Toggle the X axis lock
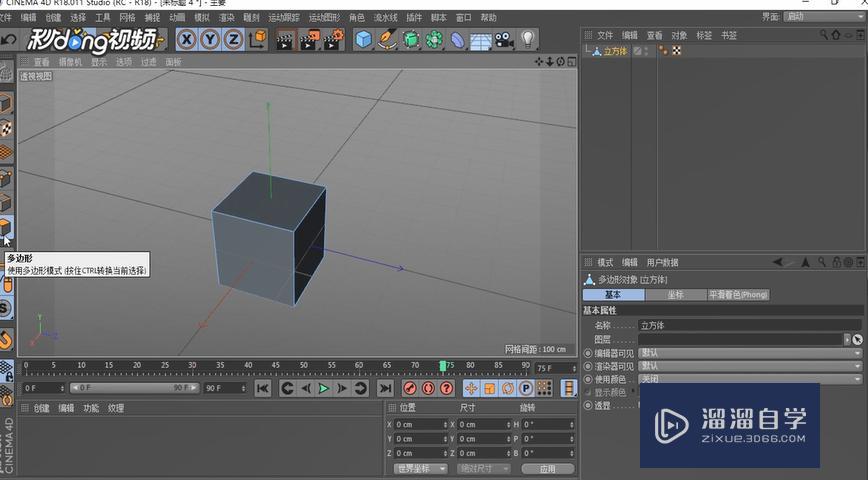868x480 pixels. pyautogui.click(x=187, y=39)
